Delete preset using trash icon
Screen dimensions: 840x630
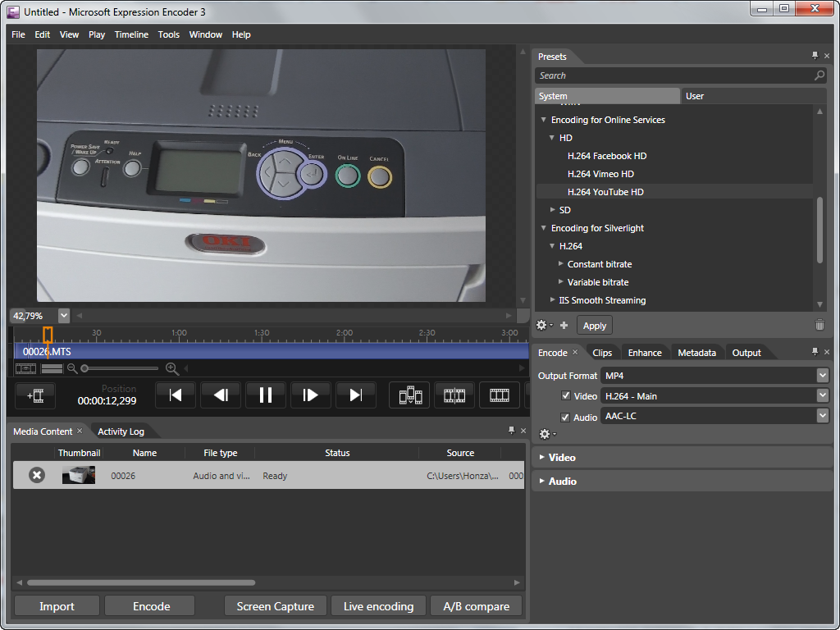[819, 325]
